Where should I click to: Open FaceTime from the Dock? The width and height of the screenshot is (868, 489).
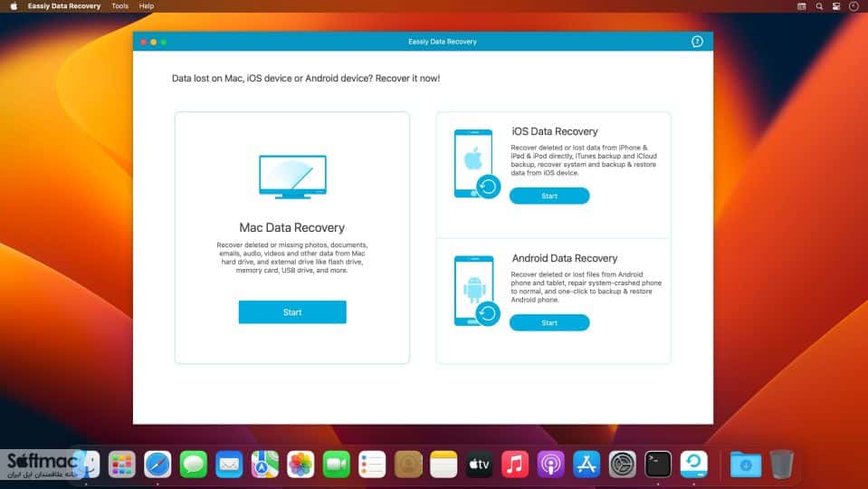[337, 464]
